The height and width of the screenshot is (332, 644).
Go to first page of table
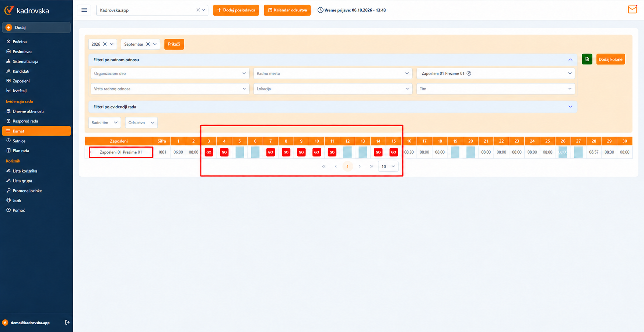(x=324, y=166)
